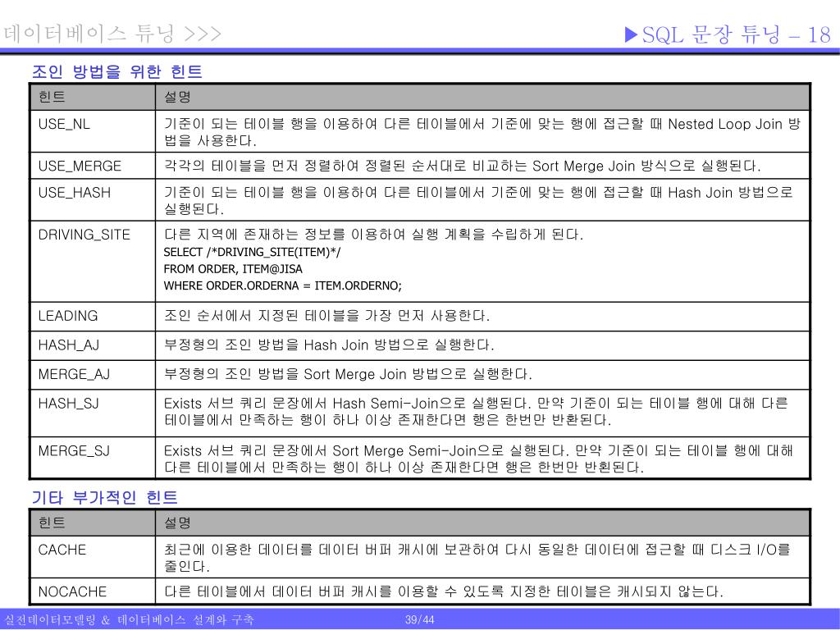
Task: Select the heading 조인 방법을 위한 힌트
Action: coord(116,71)
